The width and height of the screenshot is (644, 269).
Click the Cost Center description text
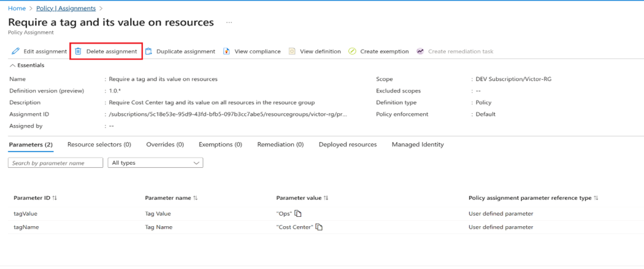pyautogui.click(x=211, y=102)
